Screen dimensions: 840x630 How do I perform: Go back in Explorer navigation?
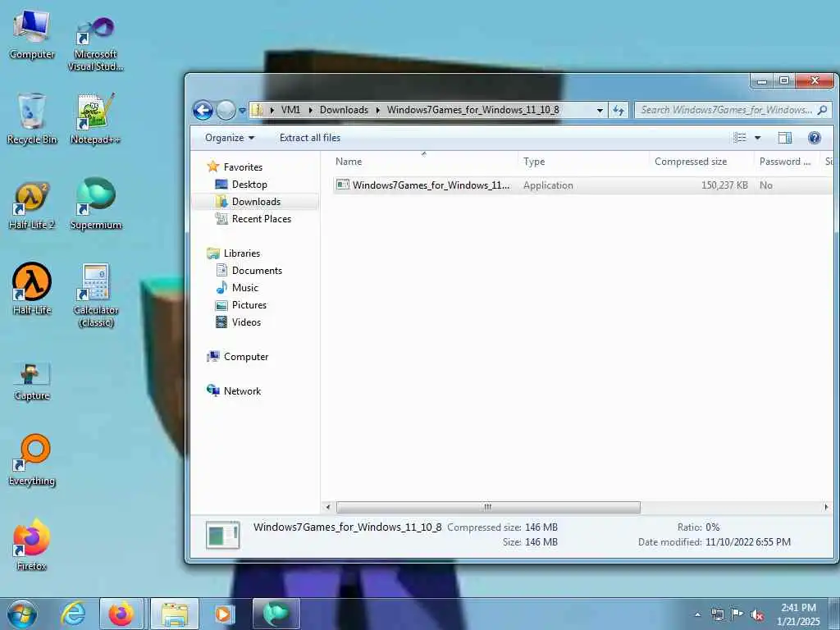(203, 111)
